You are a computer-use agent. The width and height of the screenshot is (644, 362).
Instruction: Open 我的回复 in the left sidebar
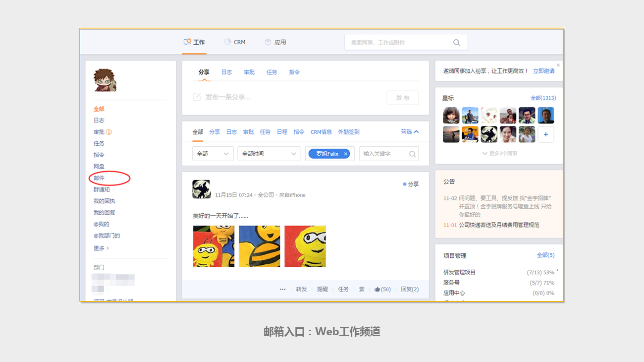(105, 213)
